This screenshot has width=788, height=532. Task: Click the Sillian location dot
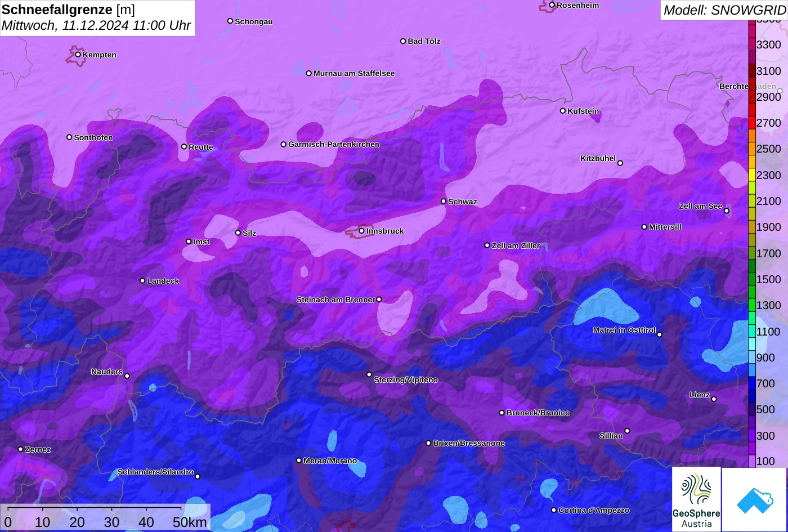[x=627, y=431]
